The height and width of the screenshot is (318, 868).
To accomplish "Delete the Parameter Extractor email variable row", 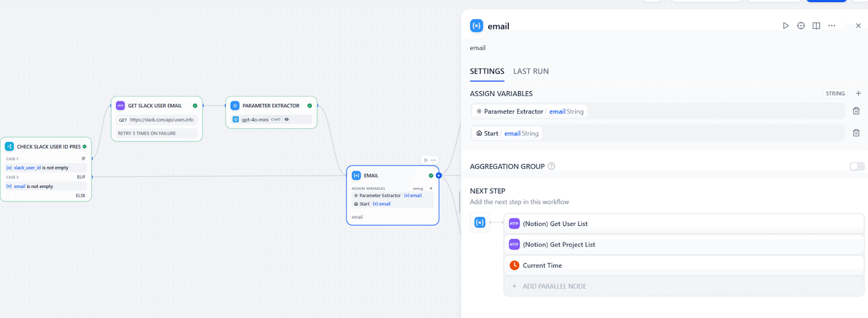I will [x=856, y=111].
